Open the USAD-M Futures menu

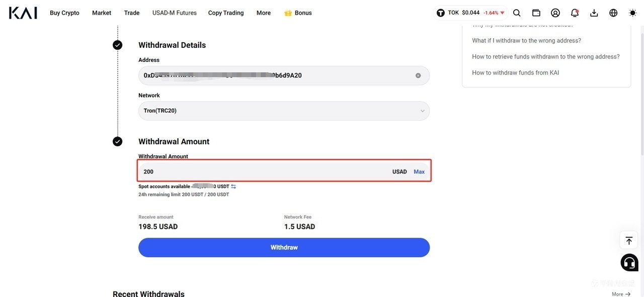(175, 13)
